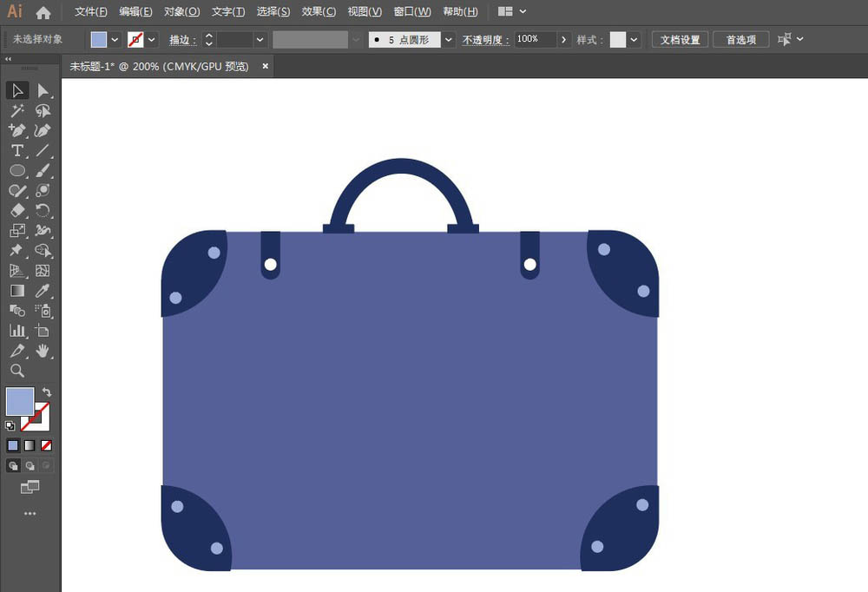Viewport: 868px width, 592px height.
Task: Click the 文档设置 button
Action: 680,39
